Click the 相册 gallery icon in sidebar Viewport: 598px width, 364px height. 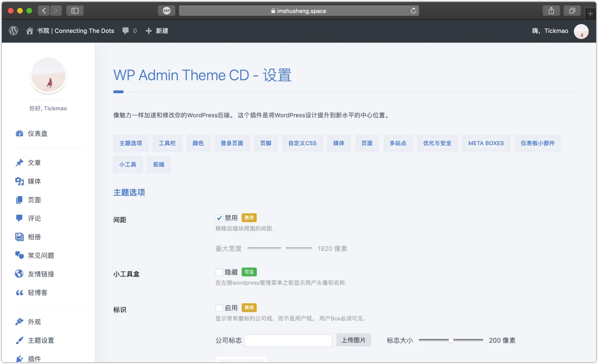click(19, 237)
